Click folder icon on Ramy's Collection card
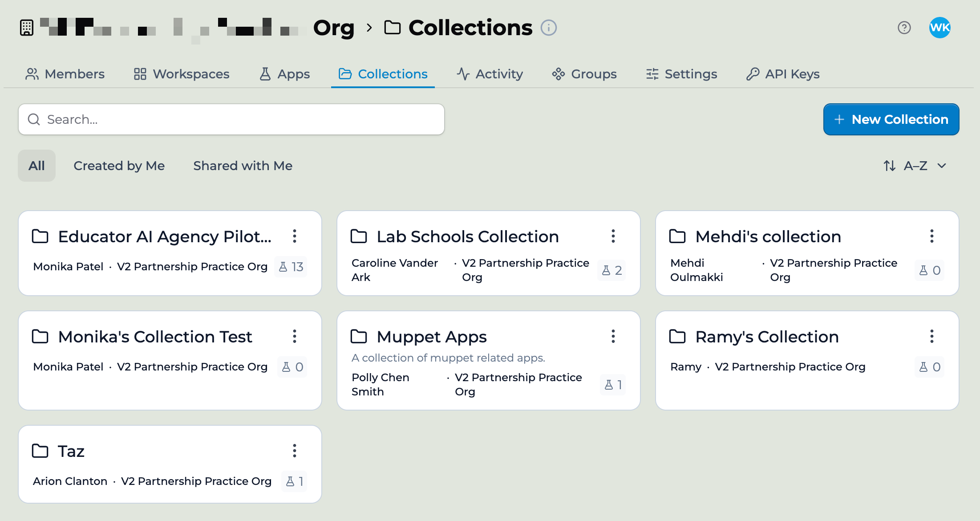 coord(677,336)
